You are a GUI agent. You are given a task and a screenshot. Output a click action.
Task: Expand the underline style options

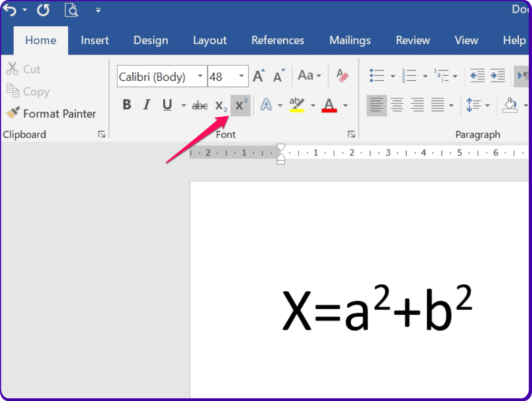[184, 105]
